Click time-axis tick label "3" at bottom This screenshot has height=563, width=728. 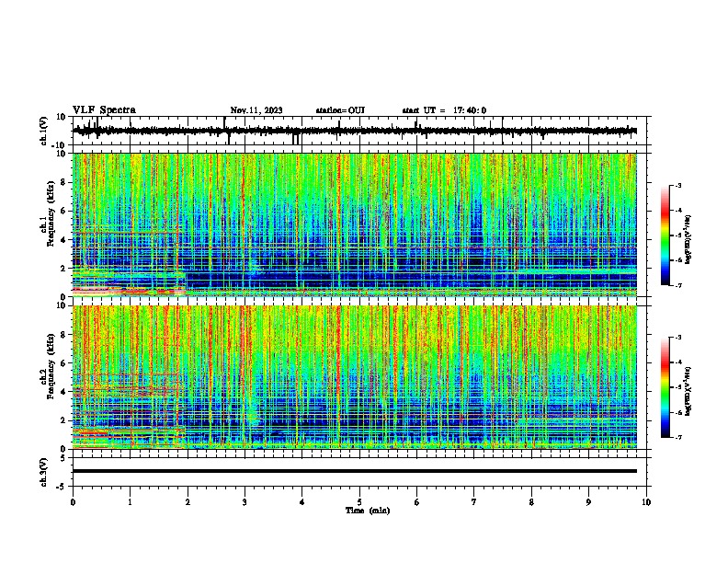245,502
